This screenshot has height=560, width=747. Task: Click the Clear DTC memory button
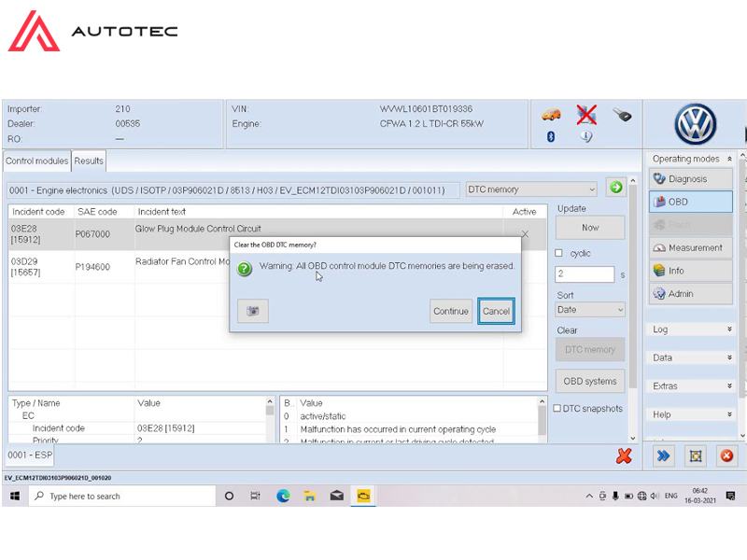590,349
